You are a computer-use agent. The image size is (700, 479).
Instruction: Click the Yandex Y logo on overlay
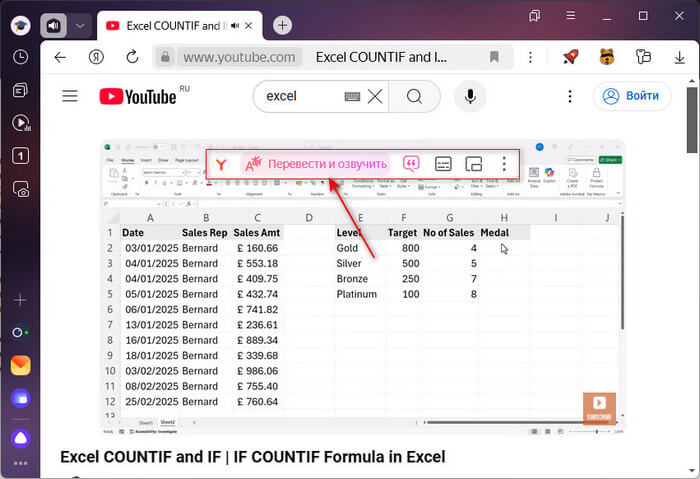224,163
